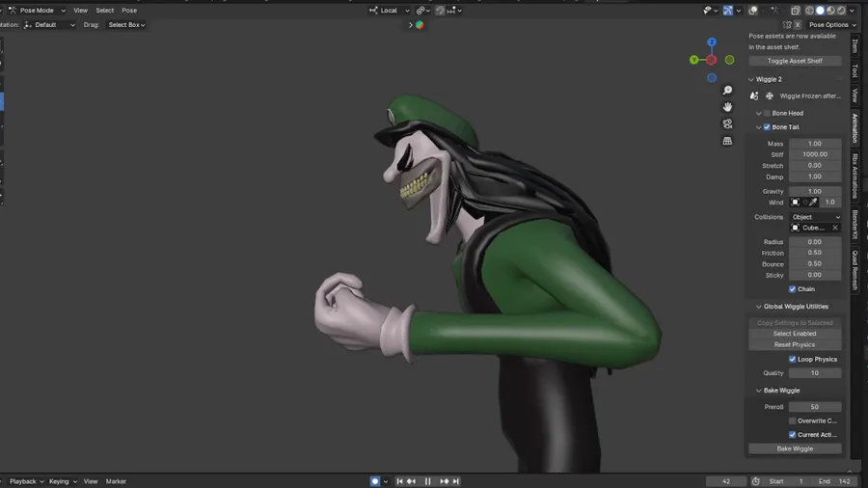Open the Pose Options dropdown
The image size is (868, 488).
[x=832, y=25]
